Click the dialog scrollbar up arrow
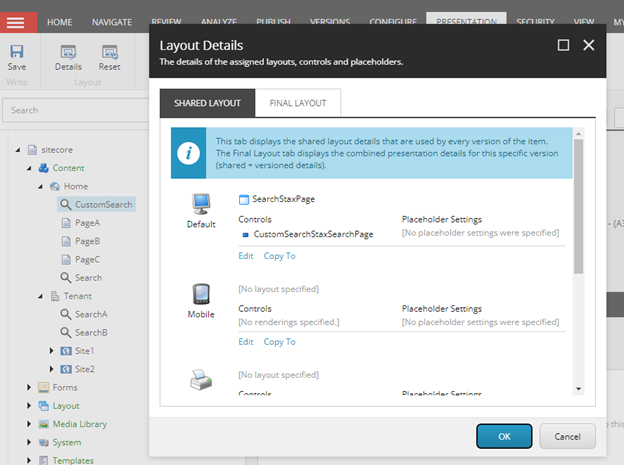 [x=579, y=134]
